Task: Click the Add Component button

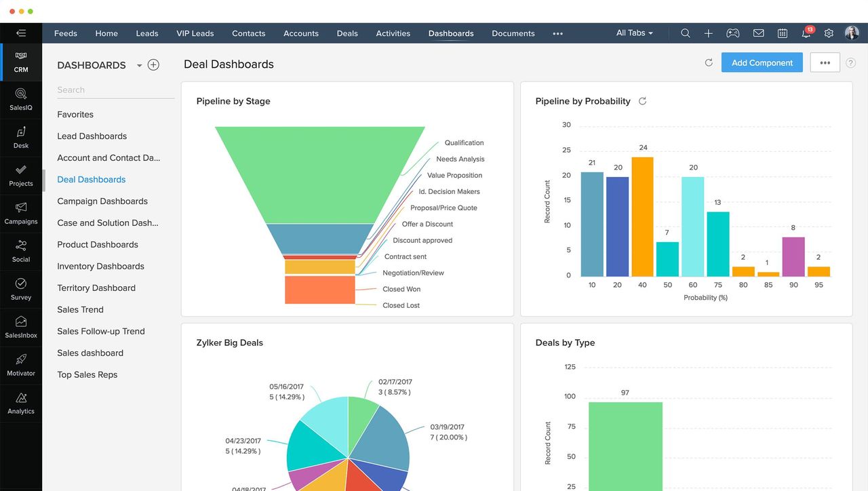Action: (762, 62)
